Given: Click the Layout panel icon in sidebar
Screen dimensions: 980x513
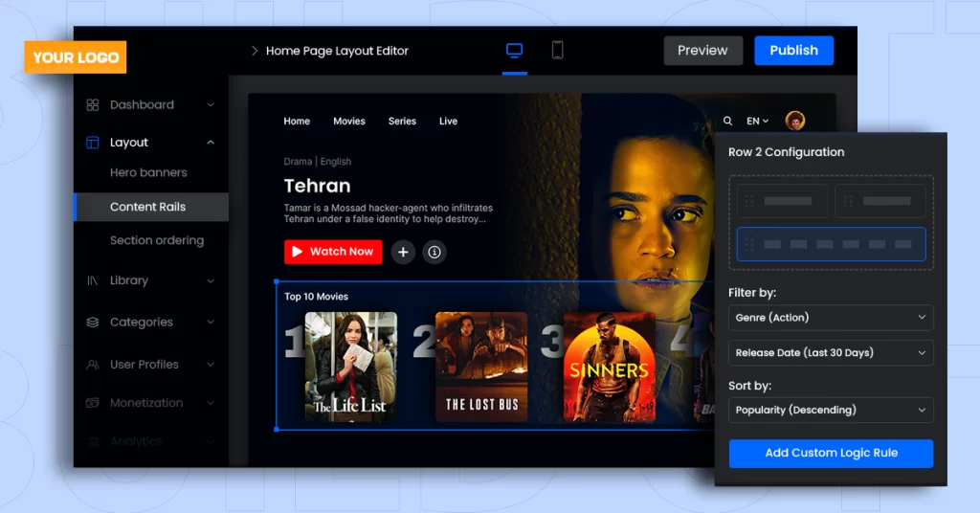Looking at the screenshot, I should [93, 143].
